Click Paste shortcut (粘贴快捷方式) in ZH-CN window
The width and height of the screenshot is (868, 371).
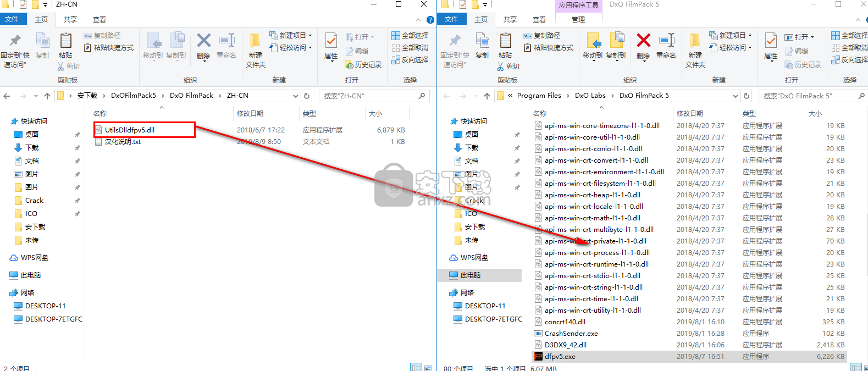(109, 48)
